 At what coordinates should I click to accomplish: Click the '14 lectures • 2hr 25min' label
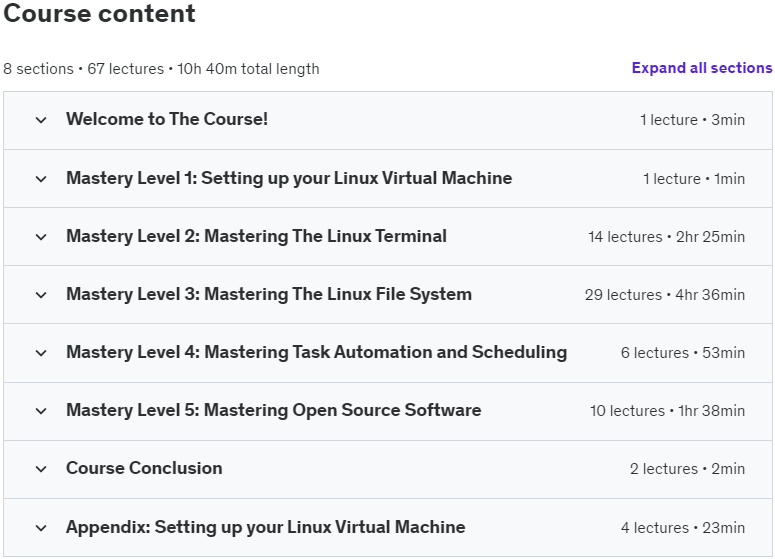[x=666, y=237]
